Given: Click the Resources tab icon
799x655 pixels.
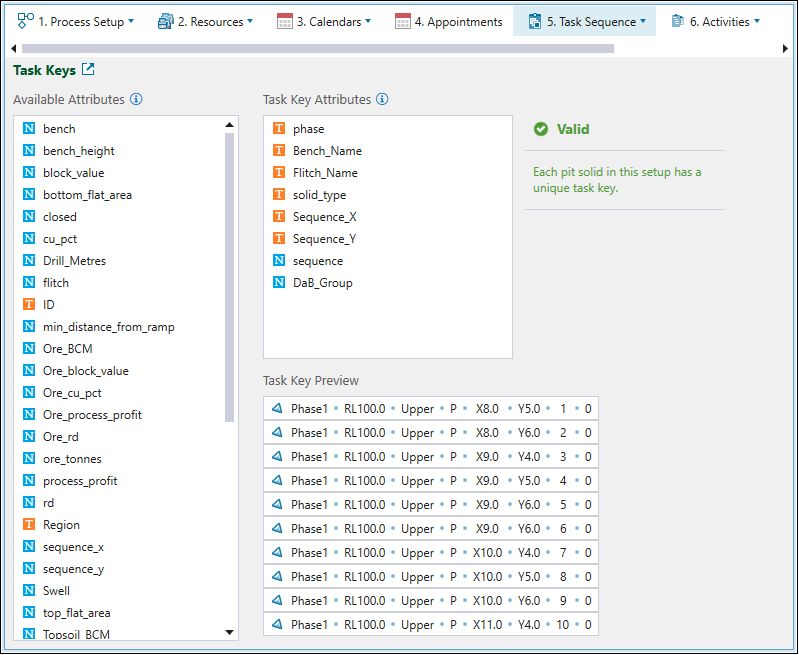Looking at the screenshot, I should click(x=165, y=21).
